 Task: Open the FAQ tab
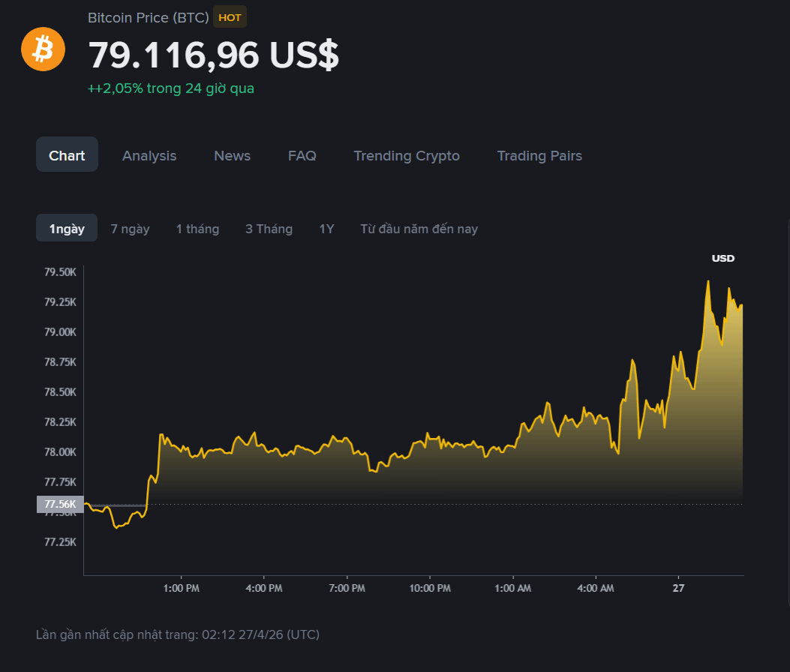click(302, 156)
